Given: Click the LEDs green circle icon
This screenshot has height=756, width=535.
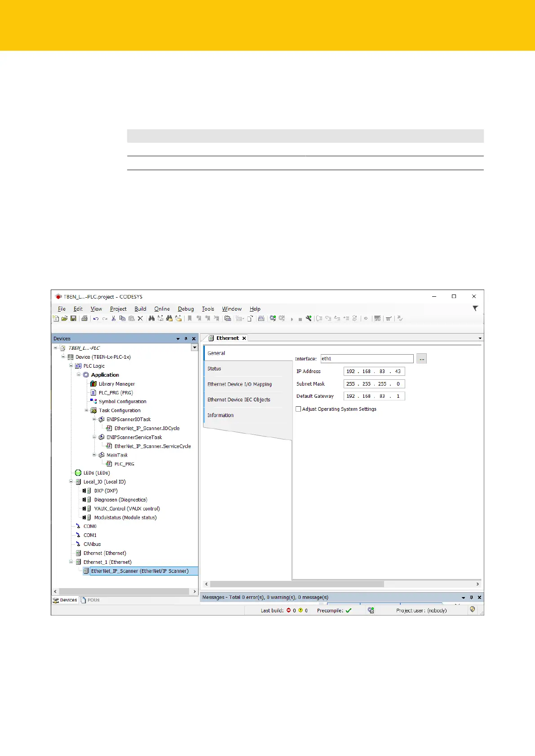Looking at the screenshot, I should 78,473.
